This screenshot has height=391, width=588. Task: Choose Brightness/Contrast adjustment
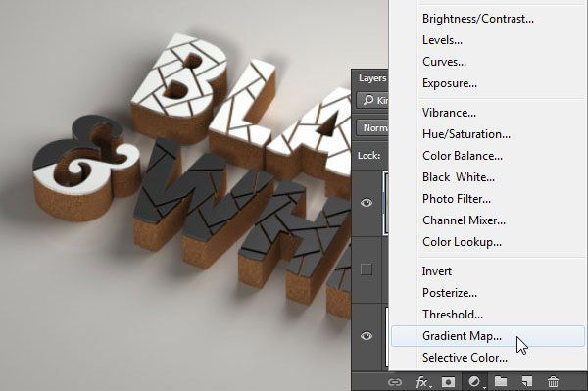[x=478, y=19]
